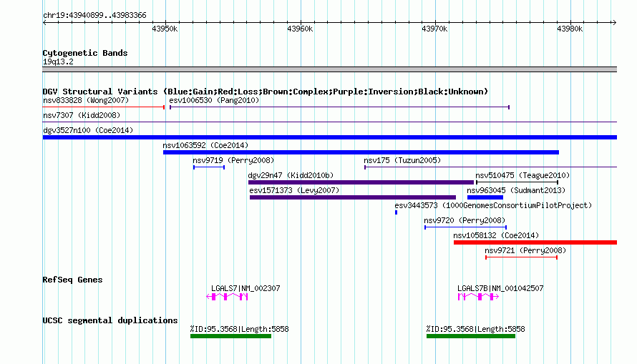
Task: Click the thick blue dgv3527n100 gain bar
Action: 330,137
